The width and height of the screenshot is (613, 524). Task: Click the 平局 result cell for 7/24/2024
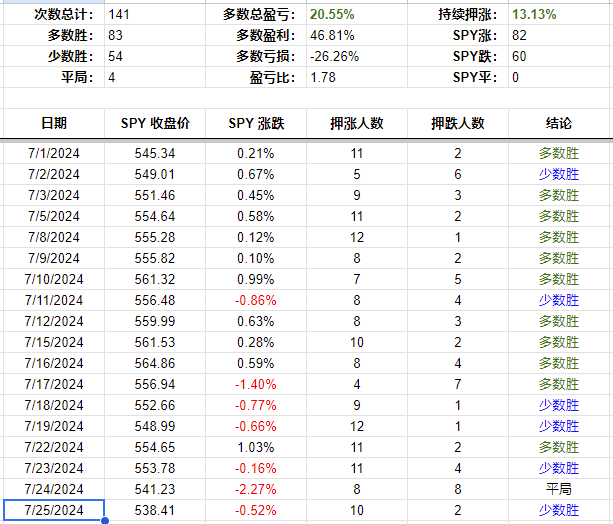coord(559,489)
